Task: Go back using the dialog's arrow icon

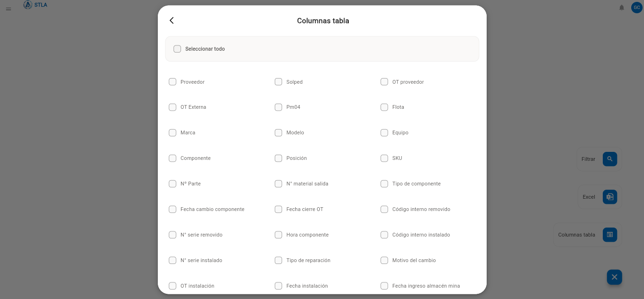Action: click(x=172, y=20)
